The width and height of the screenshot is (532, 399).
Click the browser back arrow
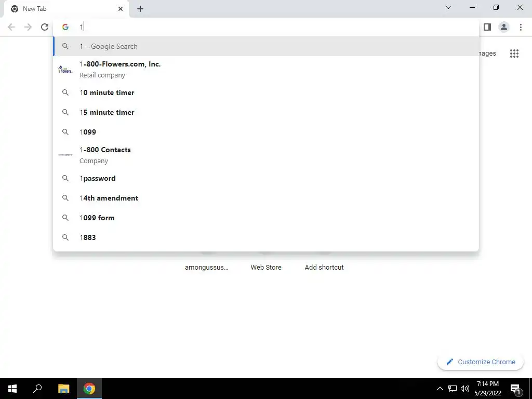click(11, 27)
